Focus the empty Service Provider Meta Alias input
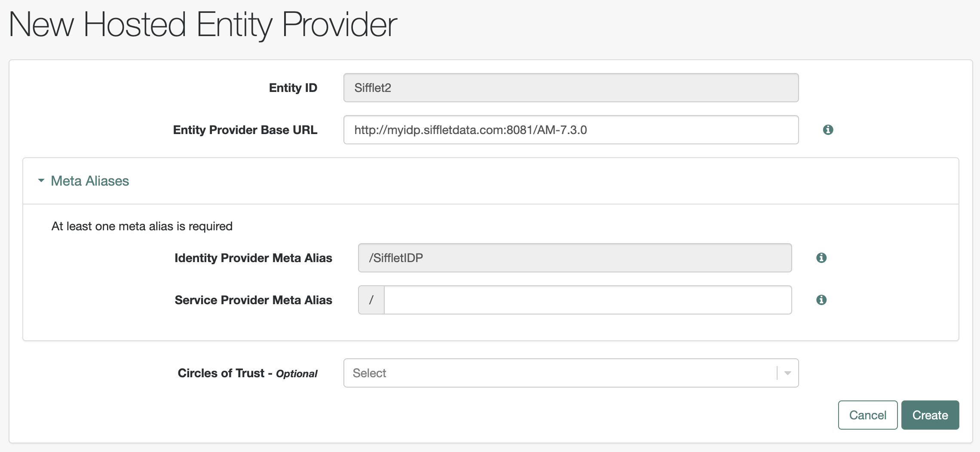This screenshot has height=452, width=980. click(588, 300)
